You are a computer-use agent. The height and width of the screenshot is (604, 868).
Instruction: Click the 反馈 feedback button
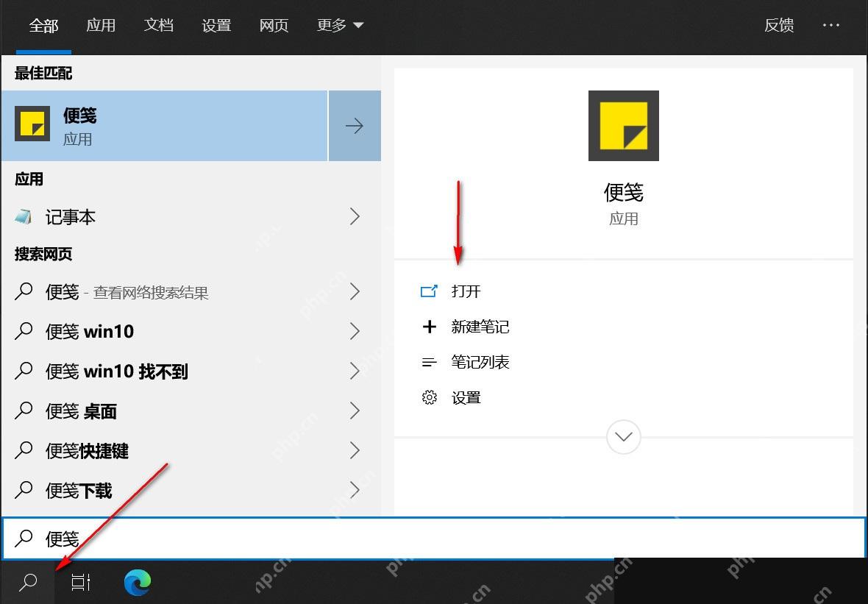coord(780,26)
